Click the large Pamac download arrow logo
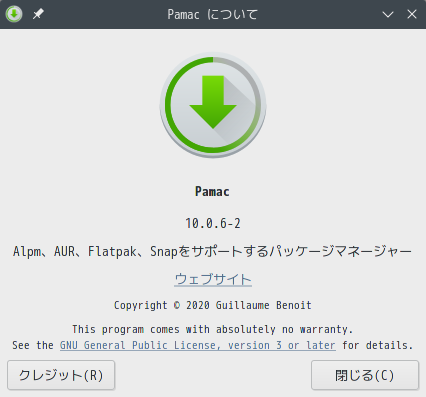Image resolution: width=426 pixels, height=397 pixels. coord(213,105)
